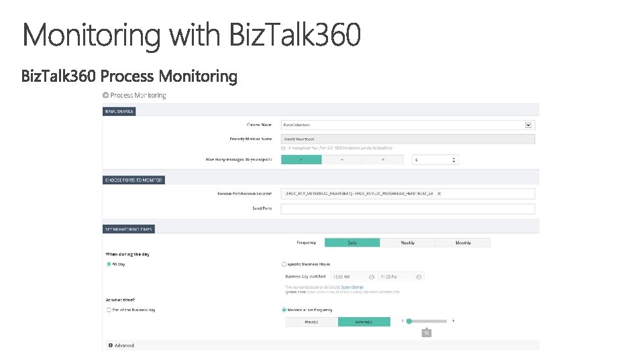Open business day start clock picker
Viewport: 644px width, 362px height.
click(x=372, y=277)
